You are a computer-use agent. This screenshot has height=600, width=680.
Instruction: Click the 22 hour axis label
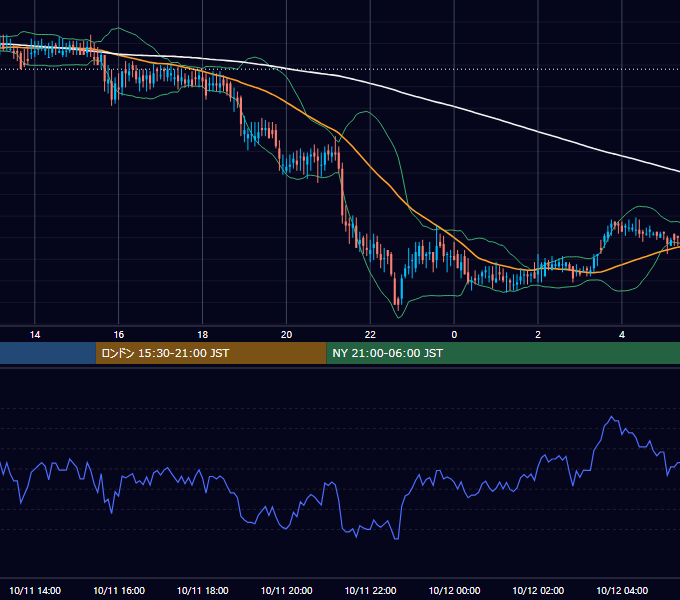tap(370, 335)
